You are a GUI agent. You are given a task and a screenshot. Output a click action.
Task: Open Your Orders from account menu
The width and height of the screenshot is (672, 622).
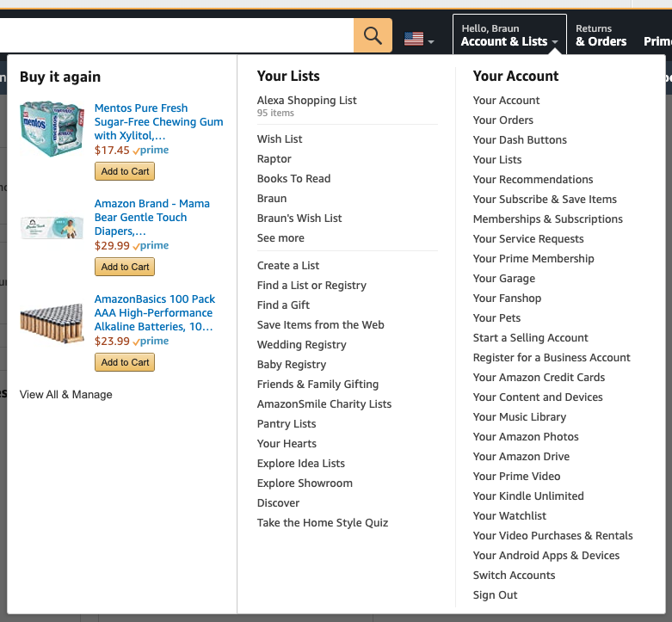pyautogui.click(x=503, y=120)
